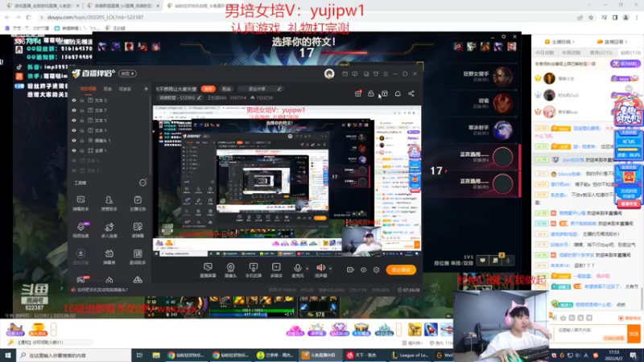Expand speaker settings arrow
644x362 pixels.
[x=330, y=269]
